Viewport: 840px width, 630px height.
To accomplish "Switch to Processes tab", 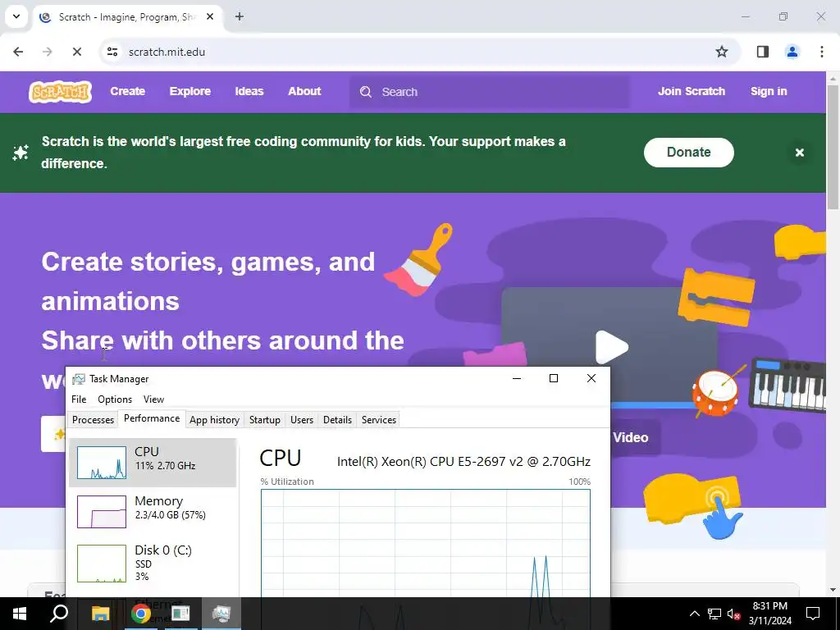I will (x=93, y=420).
